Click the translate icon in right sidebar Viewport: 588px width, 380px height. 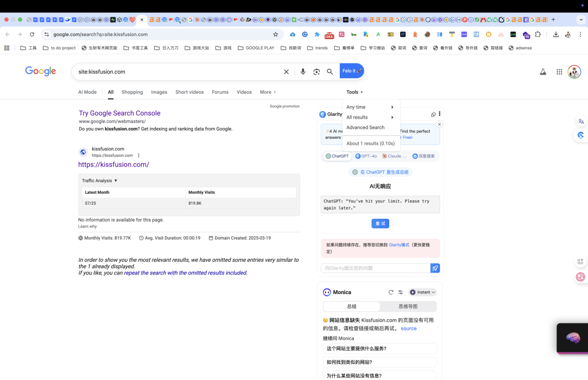[581, 121]
